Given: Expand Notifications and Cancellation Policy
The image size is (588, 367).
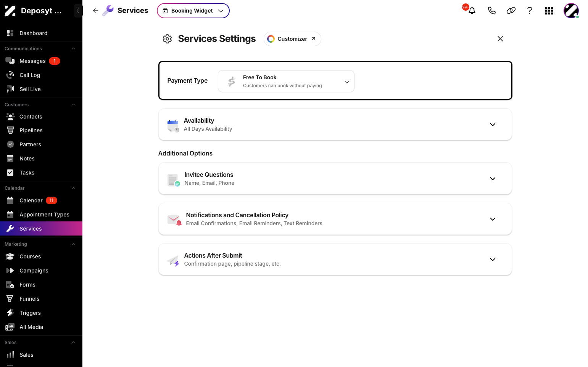Looking at the screenshot, I should tap(335, 219).
